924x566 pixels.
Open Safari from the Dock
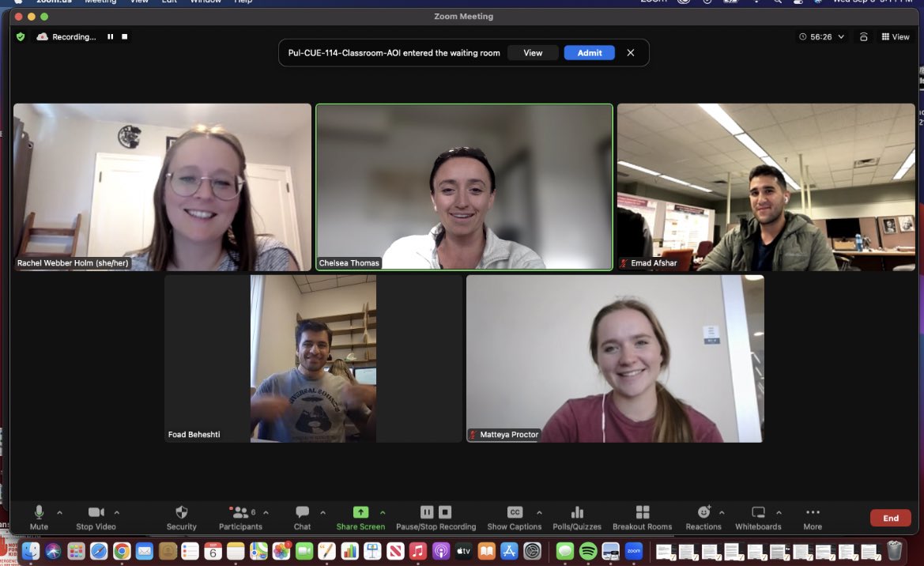tap(99, 551)
